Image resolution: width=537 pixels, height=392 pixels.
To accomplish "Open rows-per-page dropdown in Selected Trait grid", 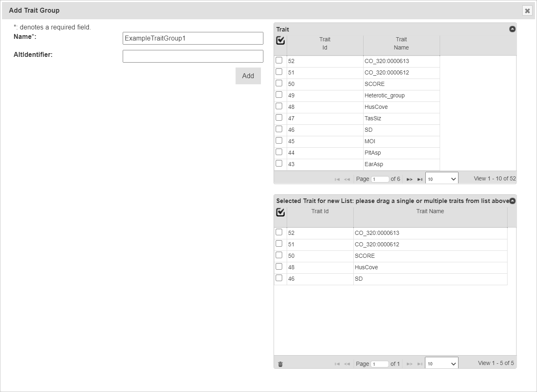I will click(x=441, y=363).
